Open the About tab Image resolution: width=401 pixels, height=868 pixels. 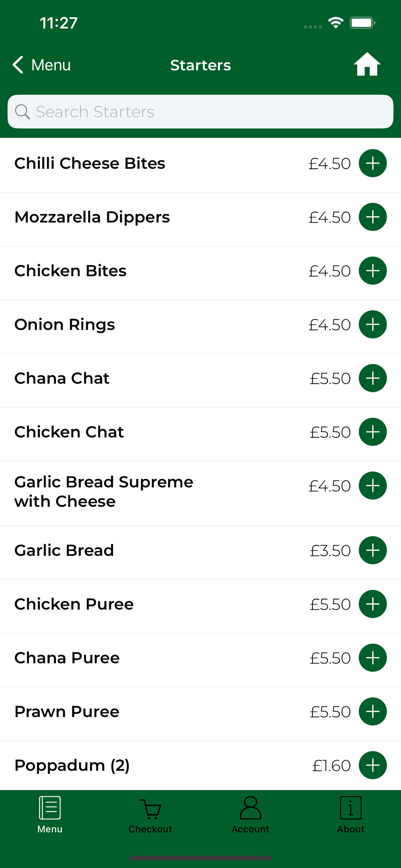[x=351, y=815]
